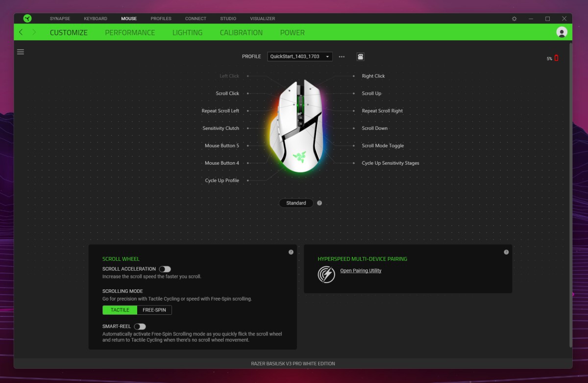Image resolution: width=588 pixels, height=383 pixels.
Task: Open the profile three-dots options menu
Action: [342, 56]
